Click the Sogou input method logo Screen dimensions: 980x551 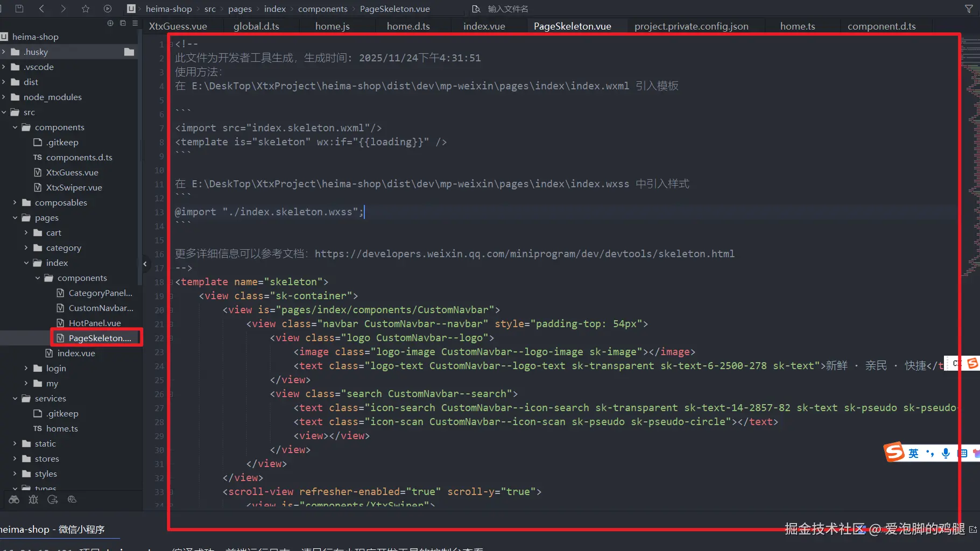tap(894, 452)
